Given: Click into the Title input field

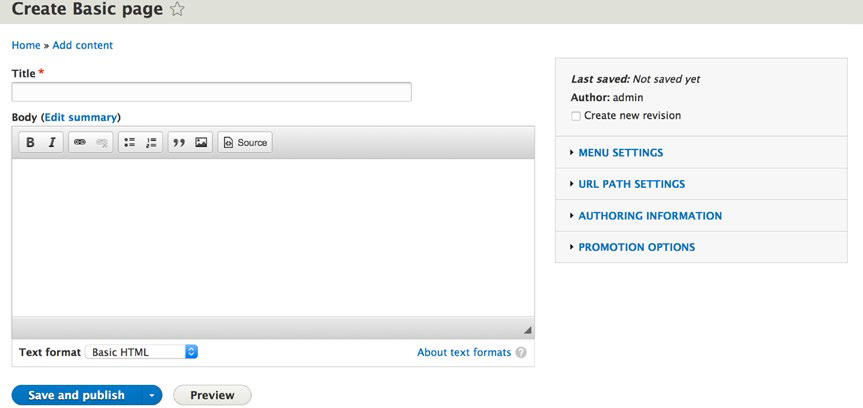Looking at the screenshot, I should (x=211, y=92).
